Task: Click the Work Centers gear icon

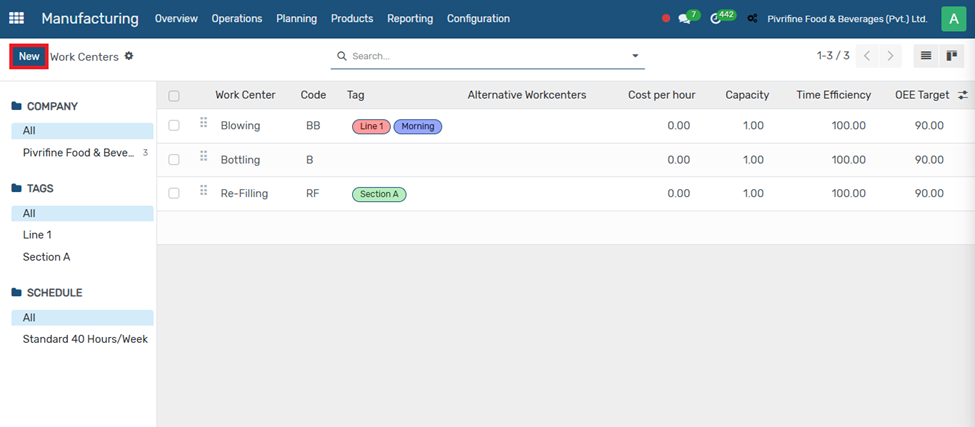Action: click(x=129, y=56)
